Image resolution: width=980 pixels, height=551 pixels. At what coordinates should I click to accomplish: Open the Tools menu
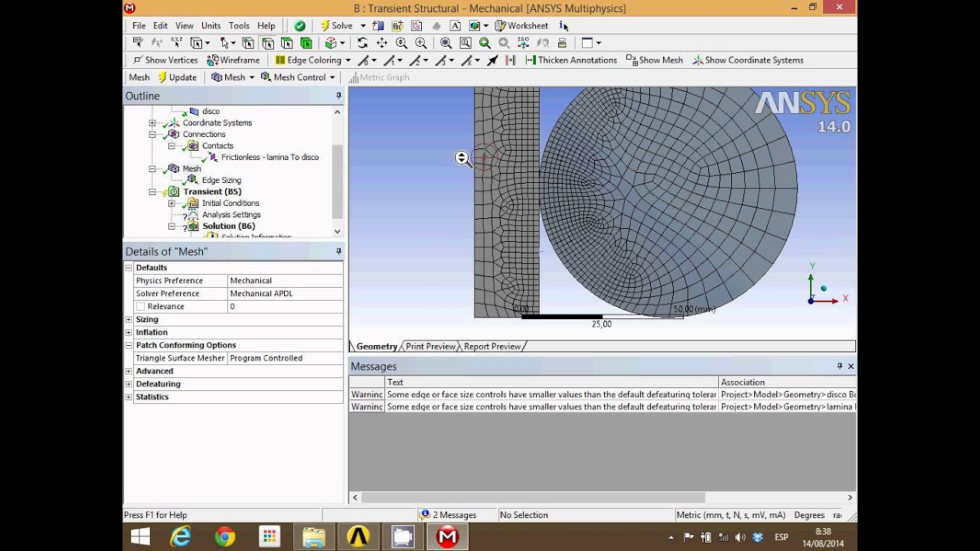coord(239,25)
